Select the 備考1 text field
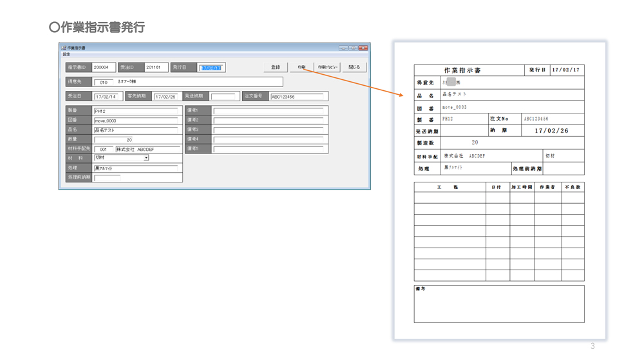This screenshot has width=644, height=363. coord(269,111)
